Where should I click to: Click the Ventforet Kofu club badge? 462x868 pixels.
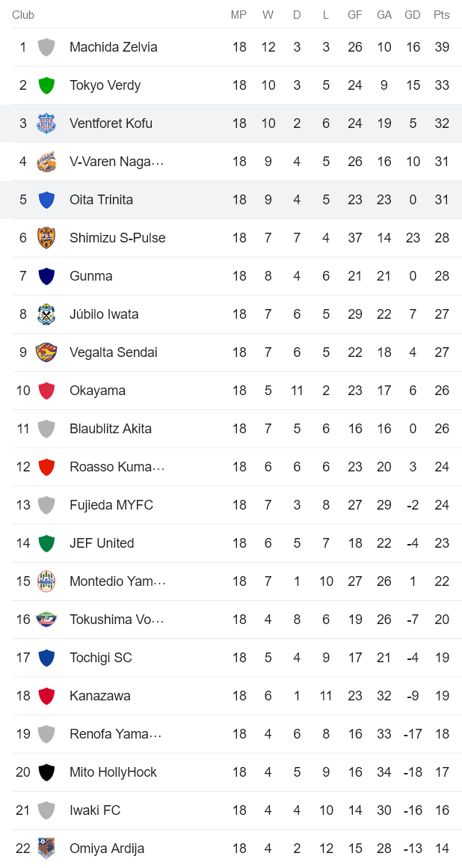click(46, 123)
